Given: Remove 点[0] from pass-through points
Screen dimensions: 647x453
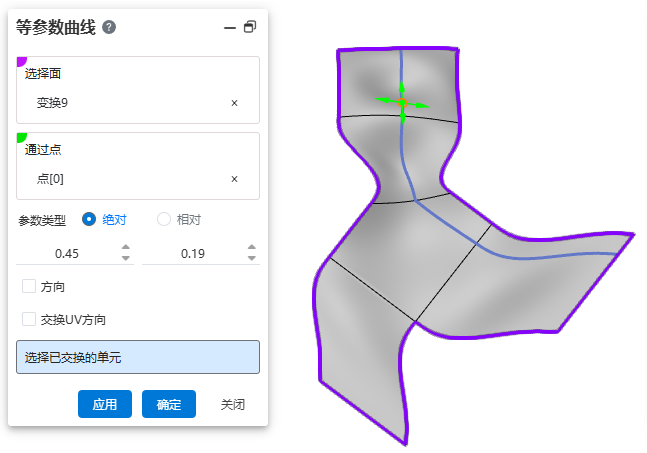Looking at the screenshot, I should tap(234, 179).
